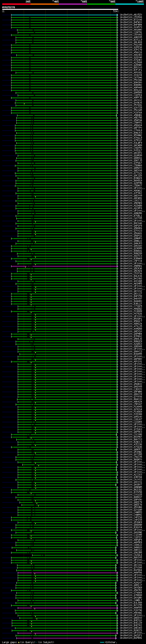146x644 pixels.
Task: Select the UniRef100_A6SHR5 label
Action: 131,284
